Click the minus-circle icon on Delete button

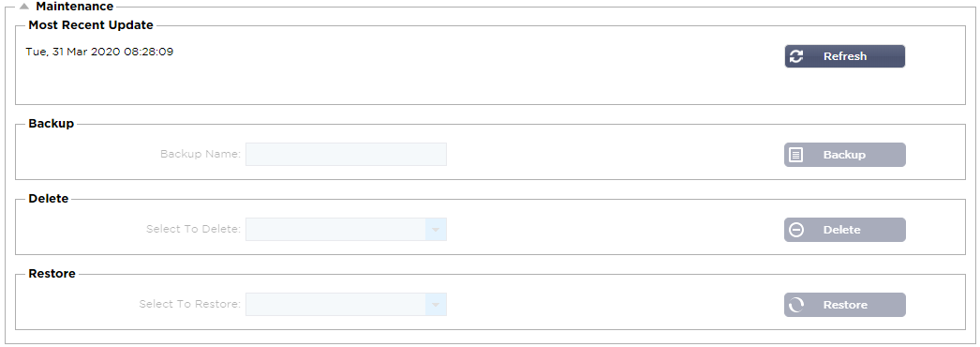(796, 230)
